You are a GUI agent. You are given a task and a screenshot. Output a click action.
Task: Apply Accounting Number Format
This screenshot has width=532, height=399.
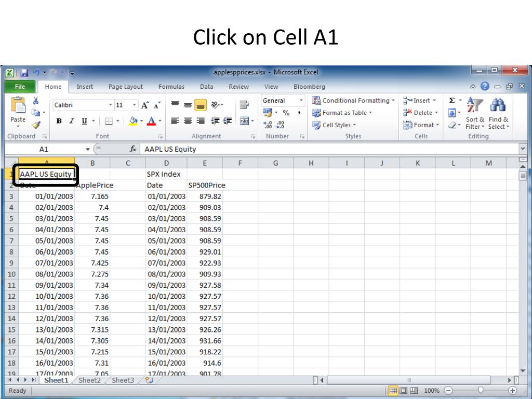(268, 113)
